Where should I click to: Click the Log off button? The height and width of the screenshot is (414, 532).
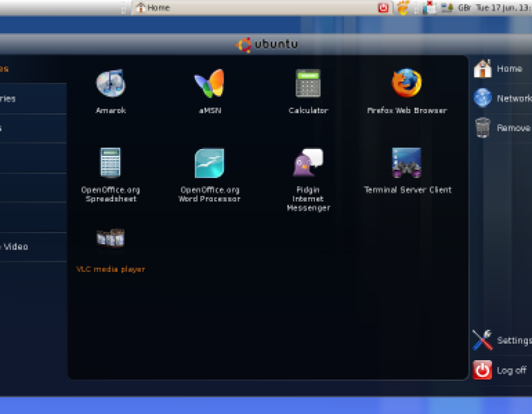(x=499, y=370)
